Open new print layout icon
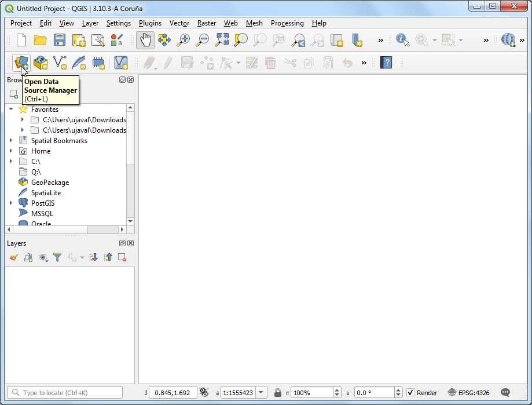 (x=79, y=40)
